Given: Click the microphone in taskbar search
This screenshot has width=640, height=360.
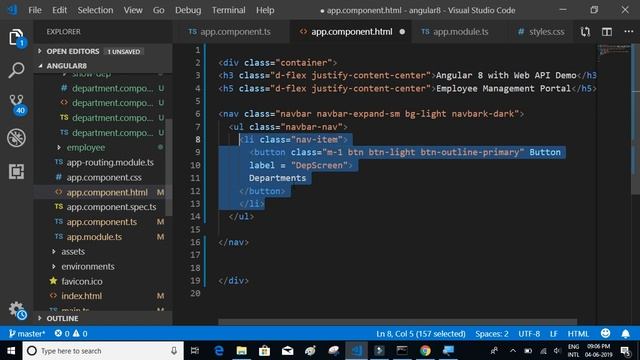Looking at the screenshot, I should [174, 351].
